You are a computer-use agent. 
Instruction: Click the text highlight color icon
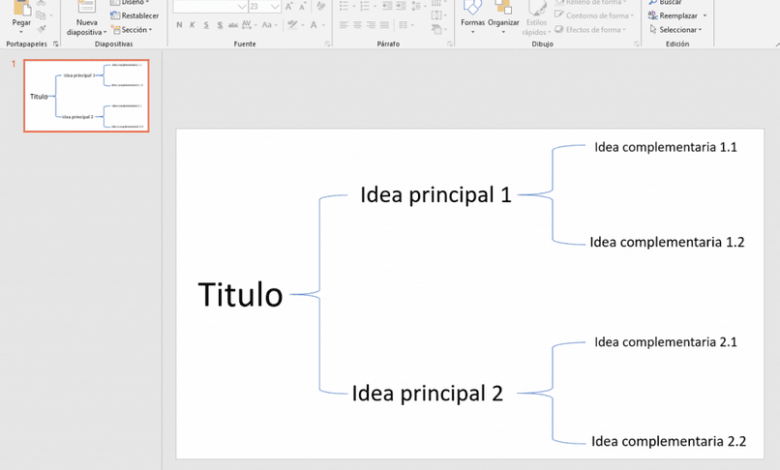click(292, 25)
